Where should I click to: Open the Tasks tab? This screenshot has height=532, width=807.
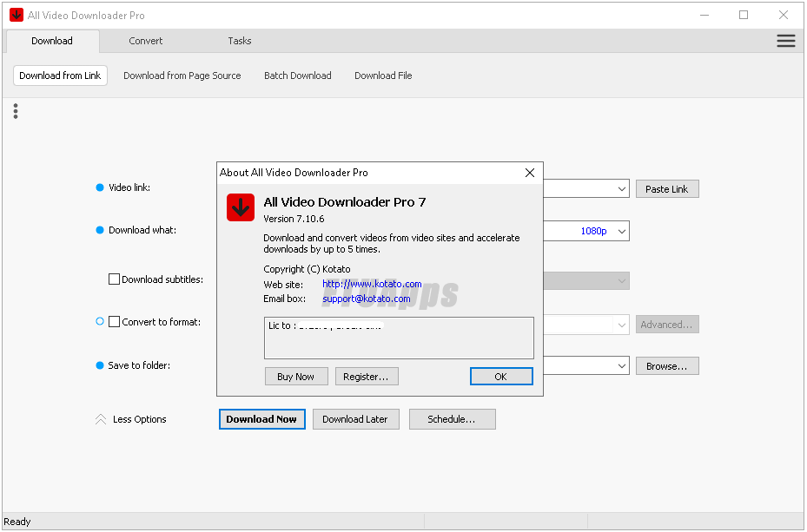coord(240,41)
